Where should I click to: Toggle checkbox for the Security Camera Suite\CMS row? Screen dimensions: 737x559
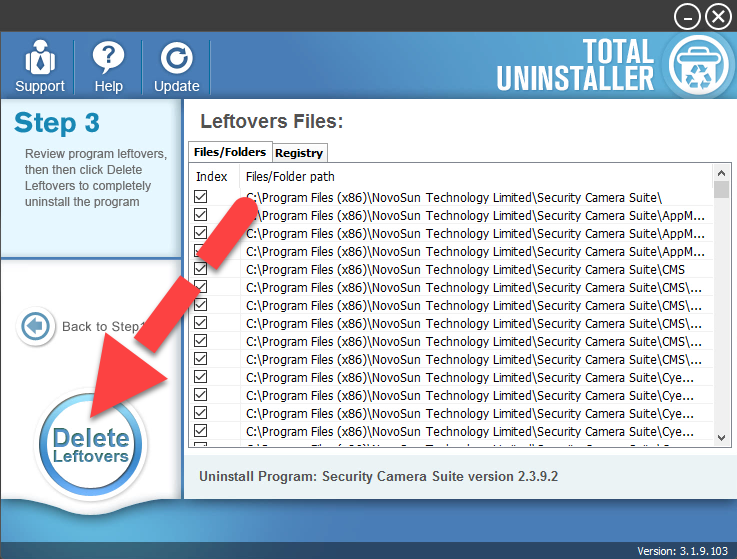201,268
